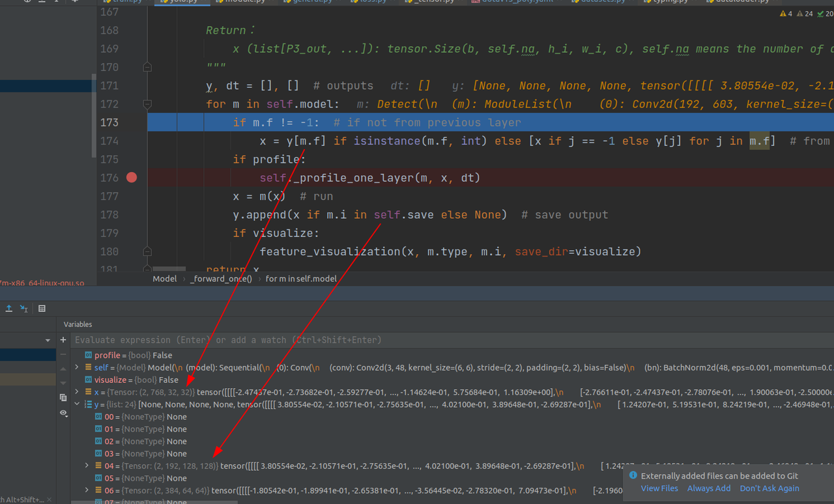Collapse fold marker at line 180
Viewport: 834px width, 504px height.
point(147,251)
